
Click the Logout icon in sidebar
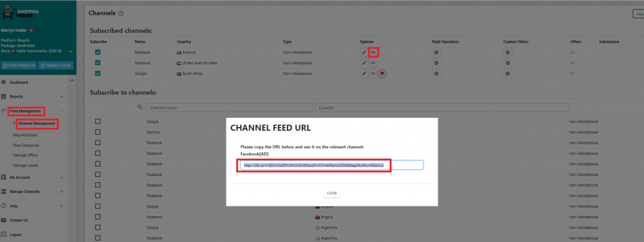click(x=4, y=234)
